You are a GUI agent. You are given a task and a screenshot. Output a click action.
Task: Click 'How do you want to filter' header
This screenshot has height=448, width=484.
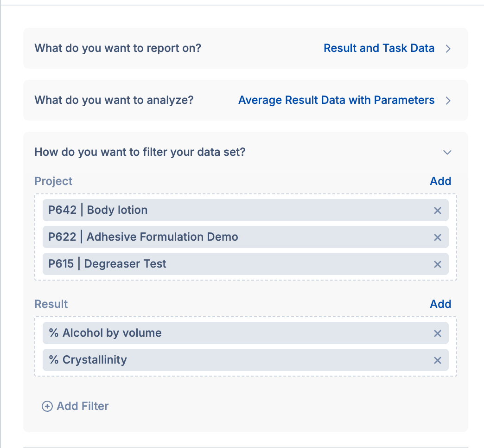click(140, 152)
